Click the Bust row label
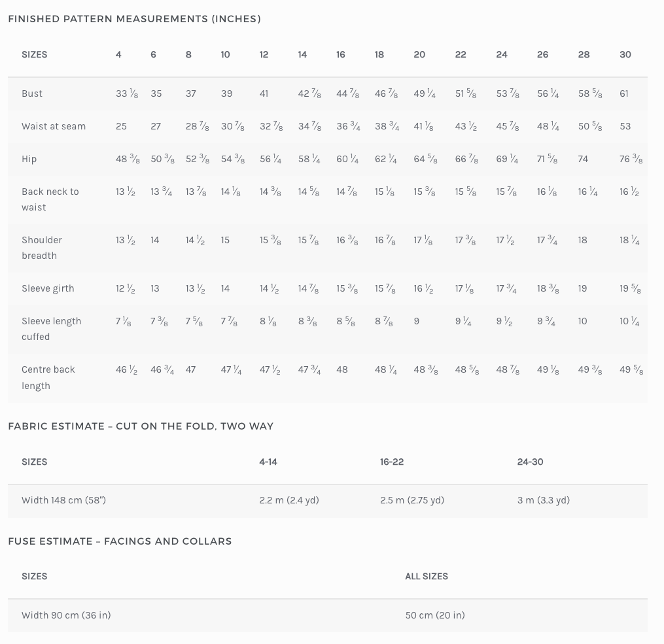Viewport: 664px width, 644px height. 32,93
